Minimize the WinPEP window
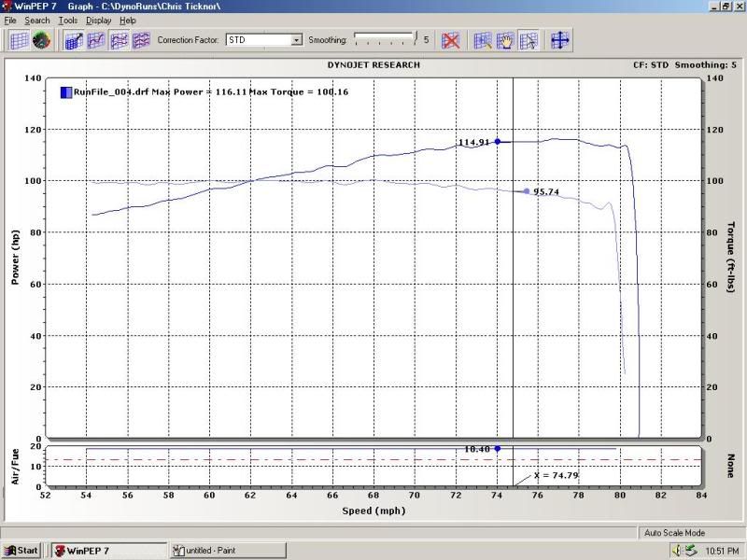 click(x=714, y=7)
